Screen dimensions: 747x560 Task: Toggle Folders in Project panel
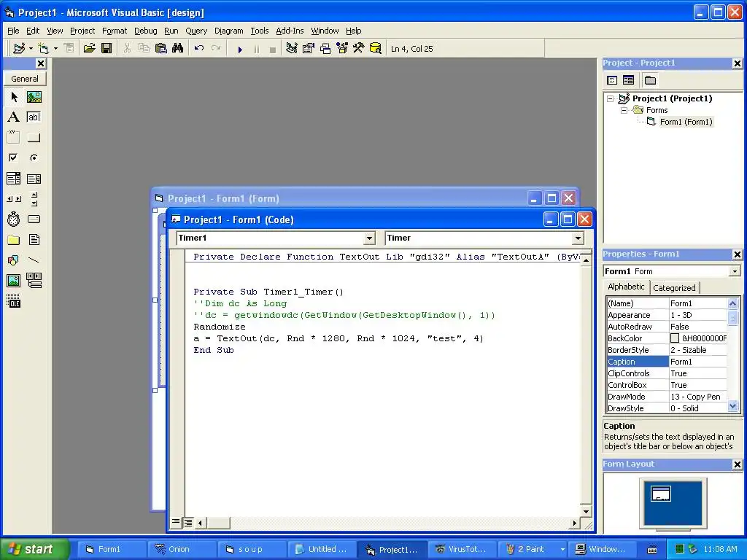(x=650, y=80)
